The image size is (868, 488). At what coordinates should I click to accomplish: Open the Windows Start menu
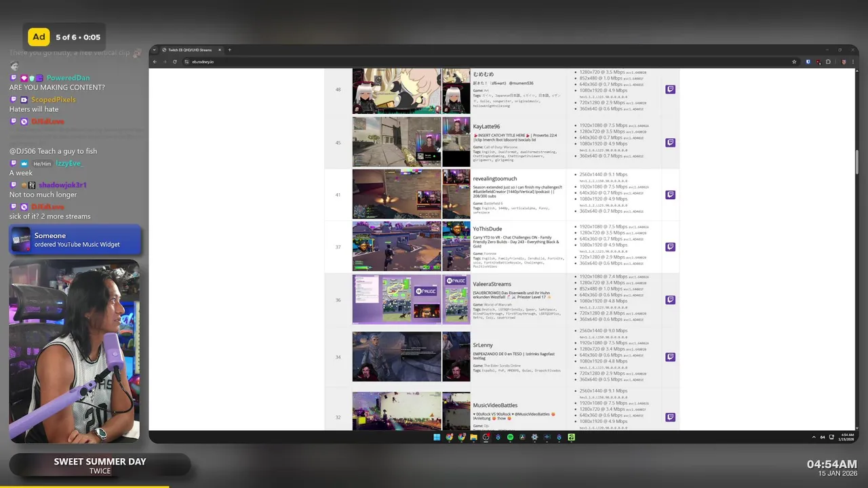pos(437,437)
